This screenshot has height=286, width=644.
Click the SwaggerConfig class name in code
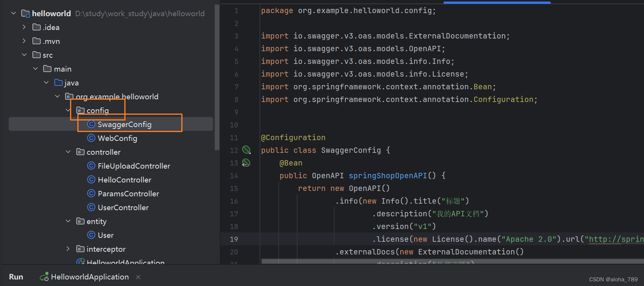click(351, 150)
